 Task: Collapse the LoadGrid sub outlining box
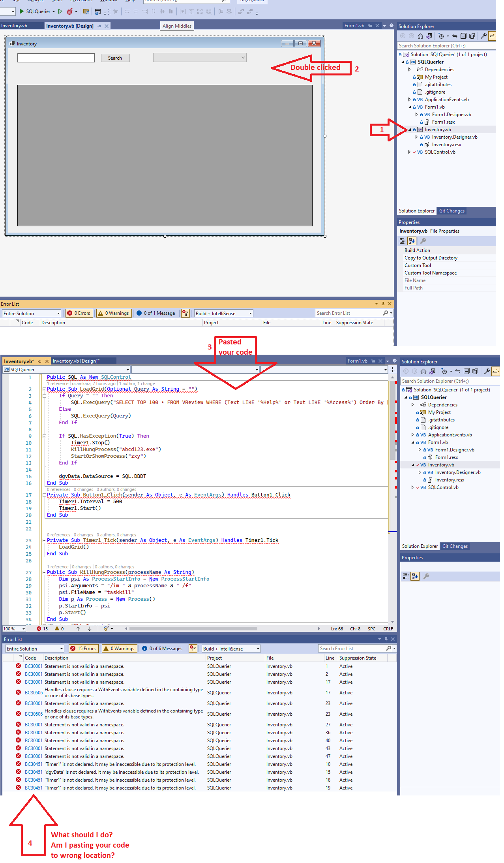point(44,389)
